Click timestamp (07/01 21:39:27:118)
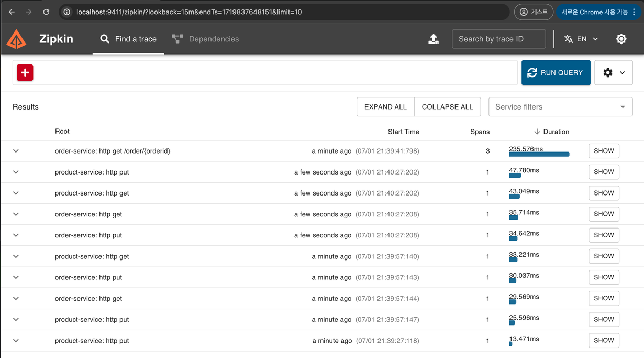644x358 pixels. (x=387, y=341)
